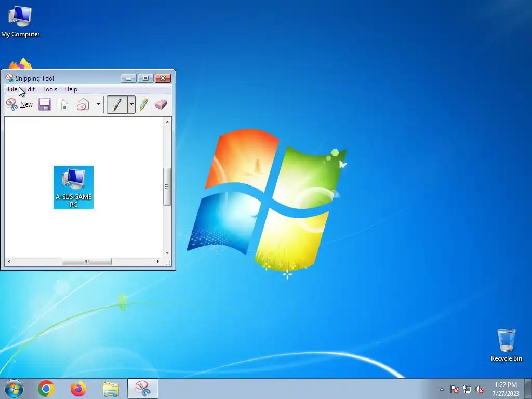The width and height of the screenshot is (532, 399).
Task: Open the clock showing 1:22 PM
Action: [x=506, y=389]
